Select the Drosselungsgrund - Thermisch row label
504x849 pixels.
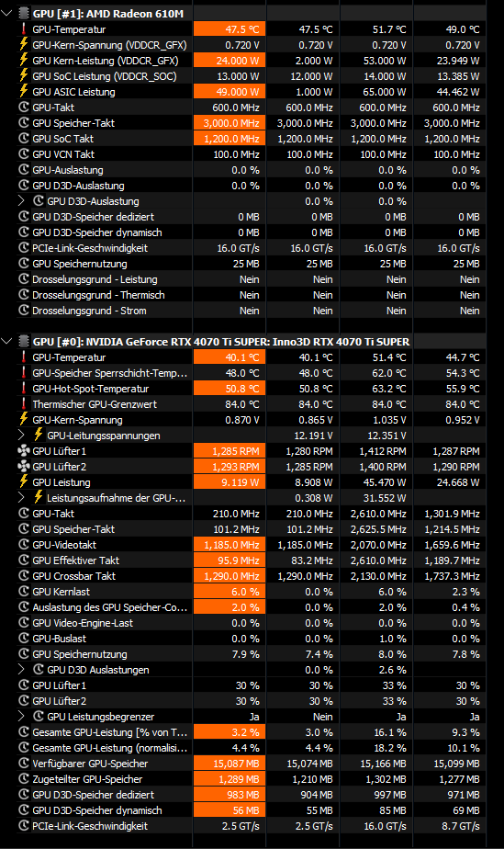pos(98,295)
